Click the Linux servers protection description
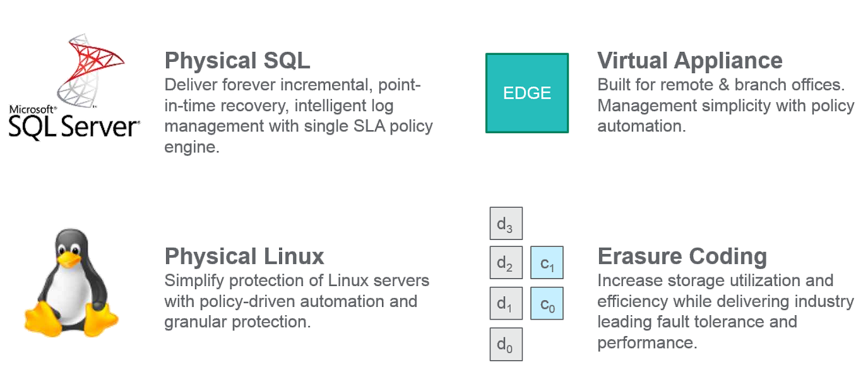868x372 pixels. tap(296, 301)
